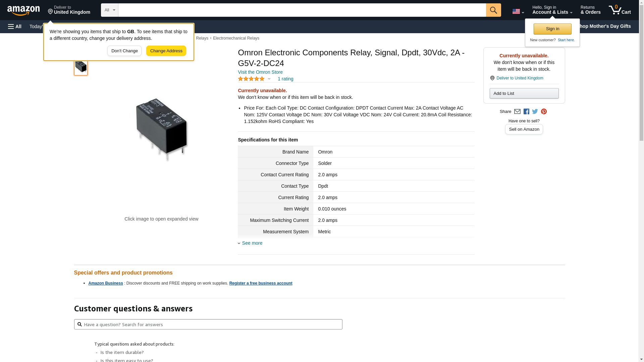Expand See more specifications
644x362 pixels.
[x=252, y=243]
